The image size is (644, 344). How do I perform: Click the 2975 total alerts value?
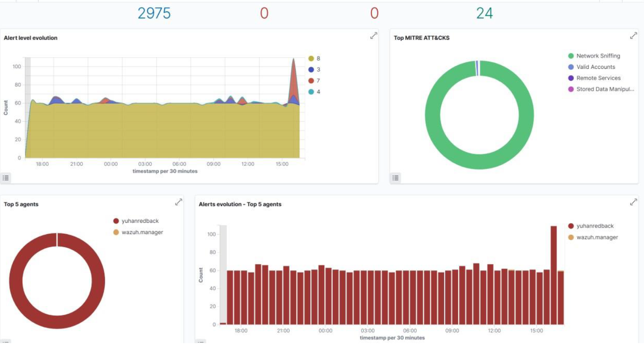(x=154, y=13)
